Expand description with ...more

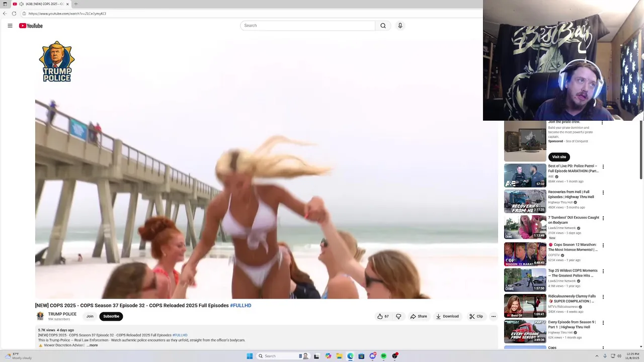pos(92,345)
